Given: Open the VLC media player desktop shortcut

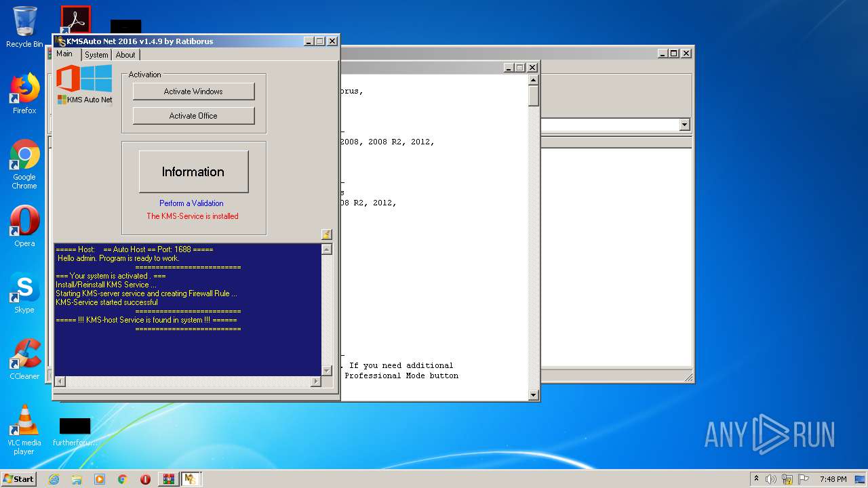Looking at the screenshot, I should 24,430.
